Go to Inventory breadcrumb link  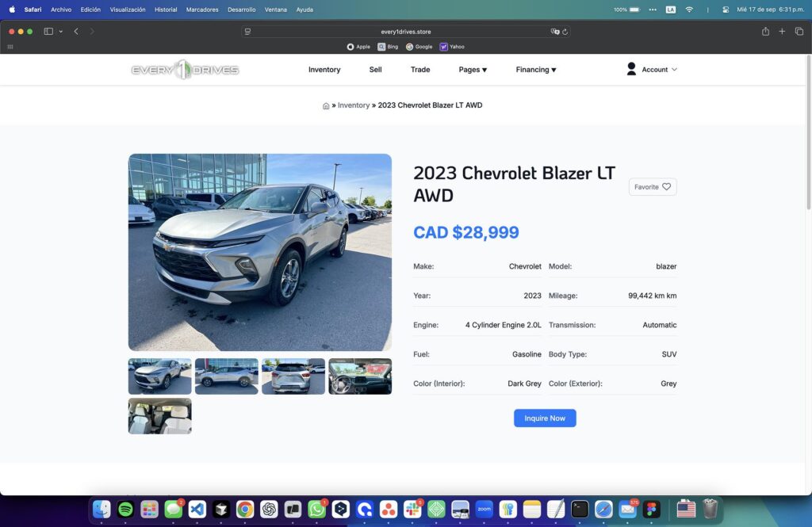[354, 105]
